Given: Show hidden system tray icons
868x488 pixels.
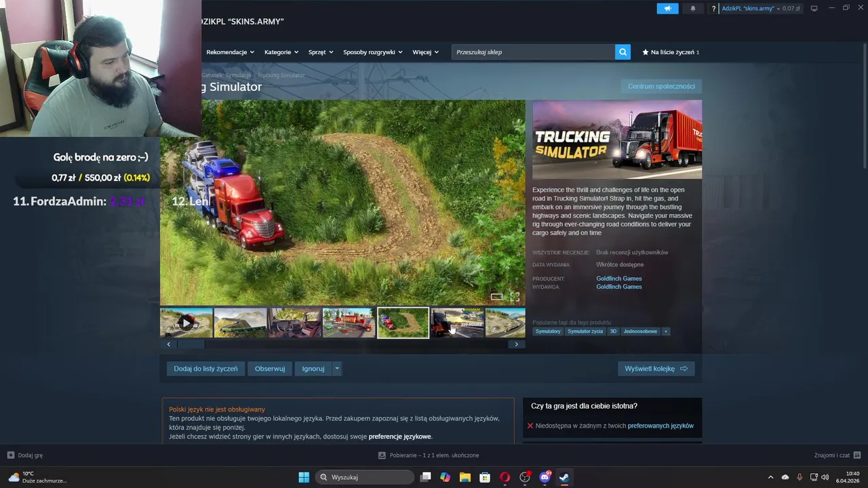Looking at the screenshot, I should click(770, 477).
